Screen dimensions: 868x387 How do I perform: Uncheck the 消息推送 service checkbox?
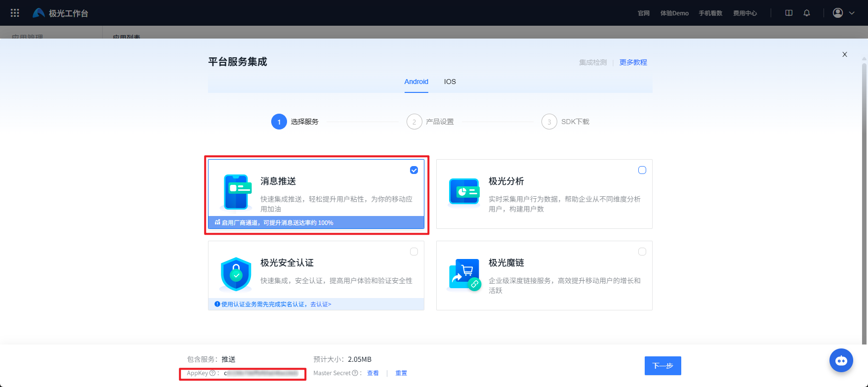tap(414, 170)
